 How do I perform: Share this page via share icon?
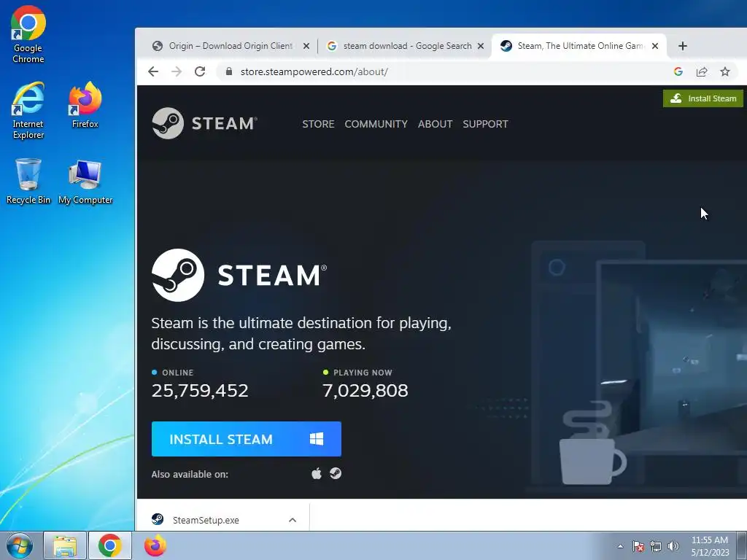click(x=702, y=71)
